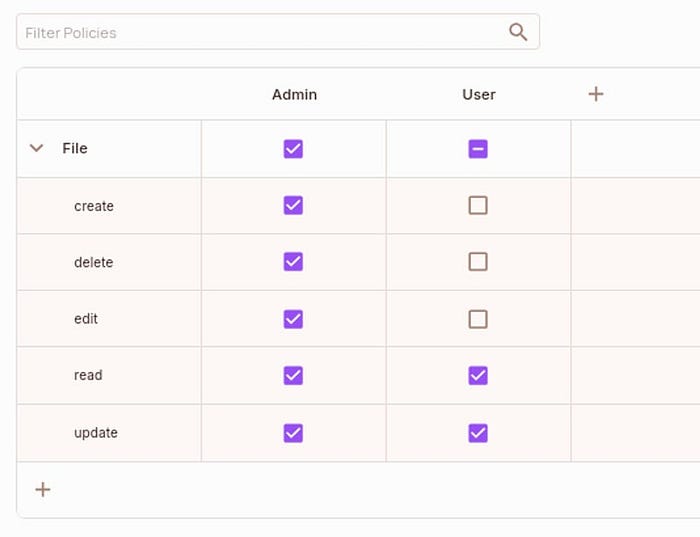
Task: Click the search magnifier icon
Action: [x=518, y=32]
